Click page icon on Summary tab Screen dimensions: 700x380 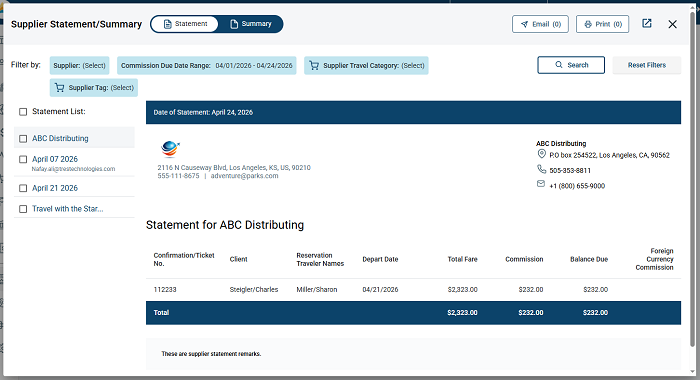234,24
